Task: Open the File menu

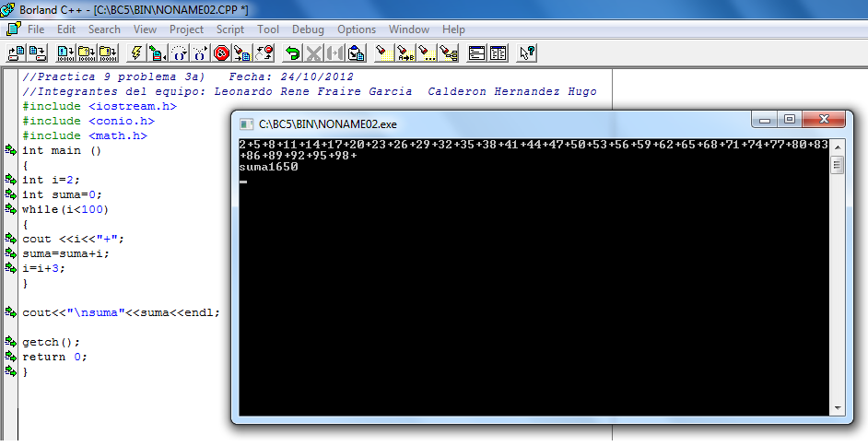Action: point(35,29)
